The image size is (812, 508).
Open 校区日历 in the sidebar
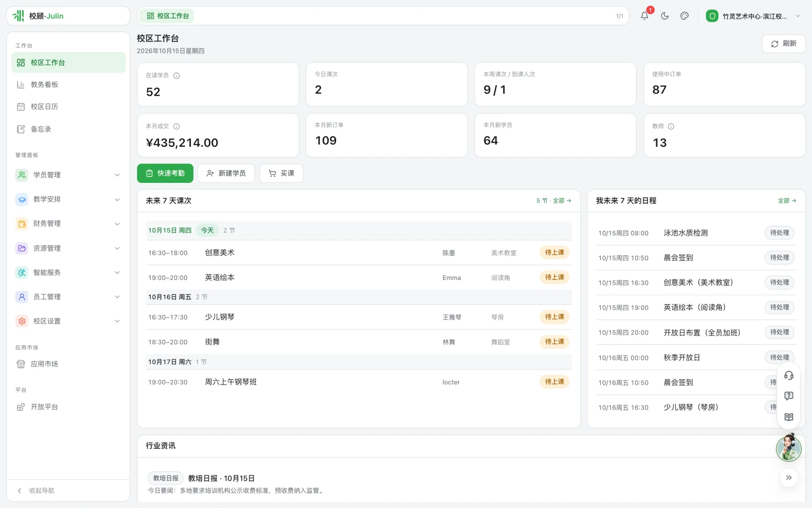(69, 107)
